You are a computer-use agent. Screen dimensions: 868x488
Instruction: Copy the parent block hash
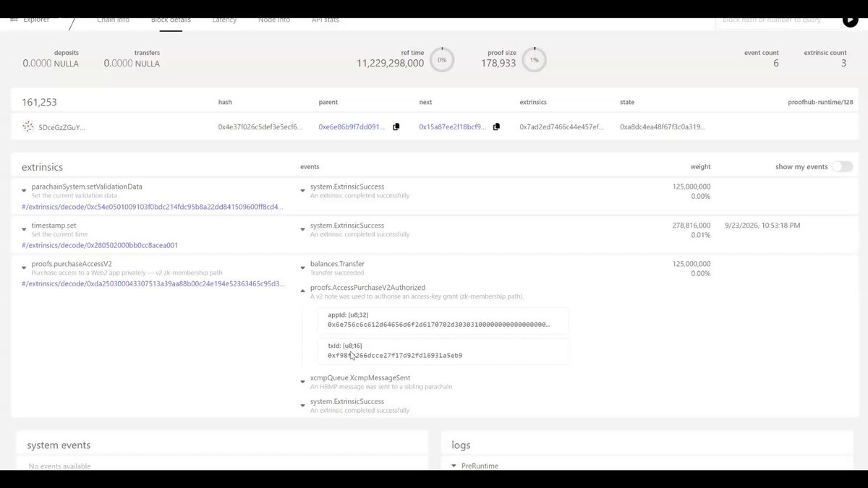pyautogui.click(x=396, y=127)
